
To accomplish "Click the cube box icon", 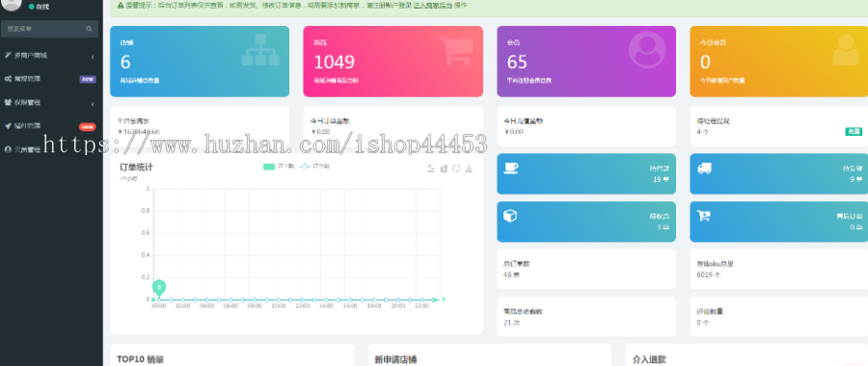I will [510, 216].
